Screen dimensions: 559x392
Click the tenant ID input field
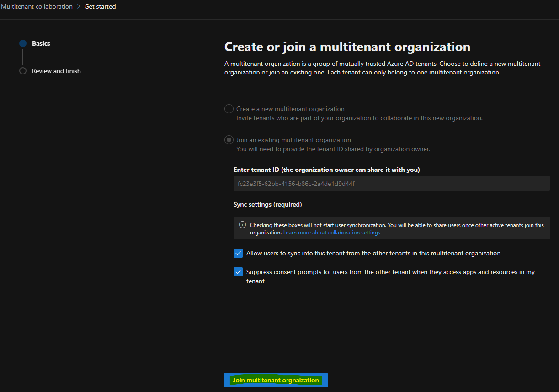[392, 184]
